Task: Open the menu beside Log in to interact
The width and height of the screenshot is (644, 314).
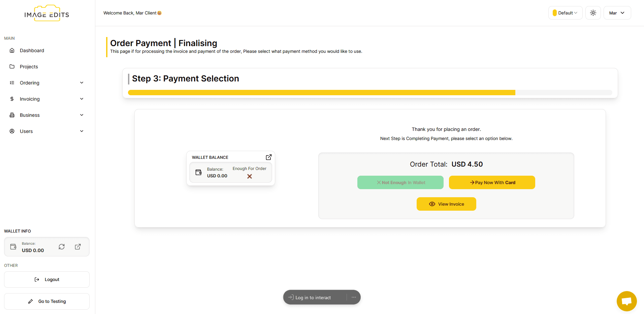Action: pyautogui.click(x=353, y=297)
